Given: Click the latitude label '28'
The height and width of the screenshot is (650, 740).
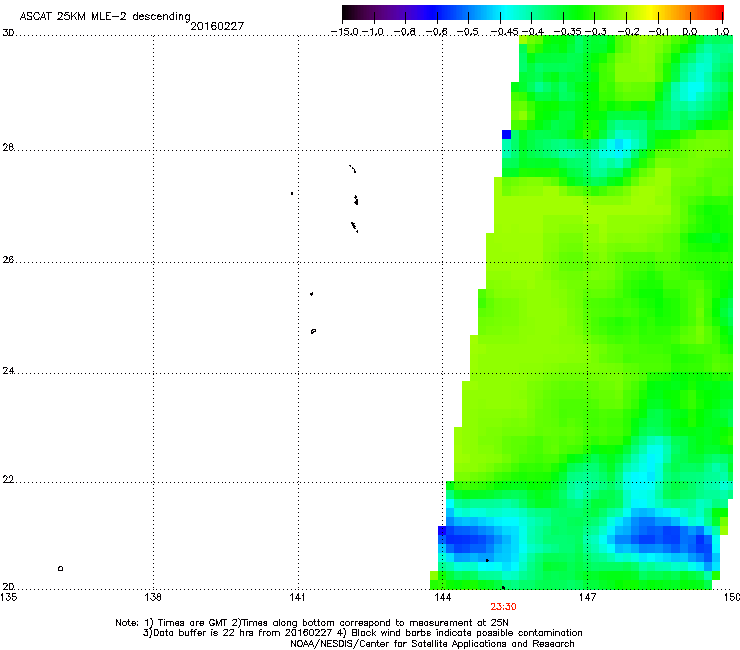Looking at the screenshot, I should pyautogui.click(x=8, y=147).
